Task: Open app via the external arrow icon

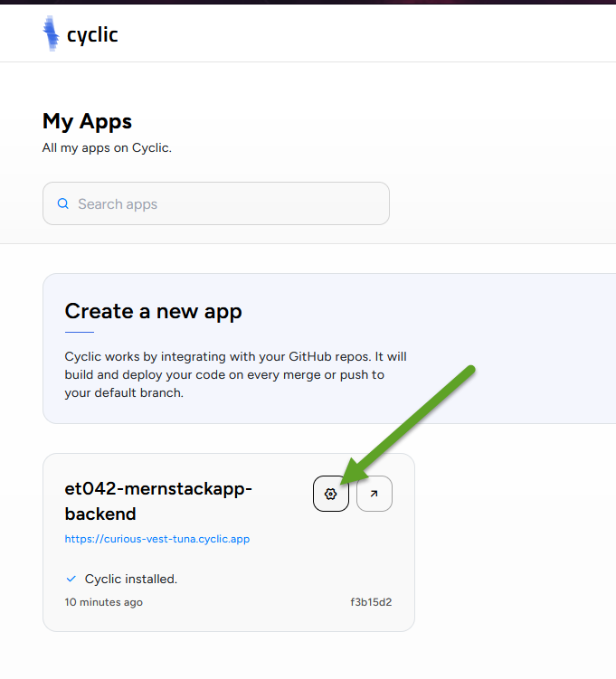Action: point(374,494)
